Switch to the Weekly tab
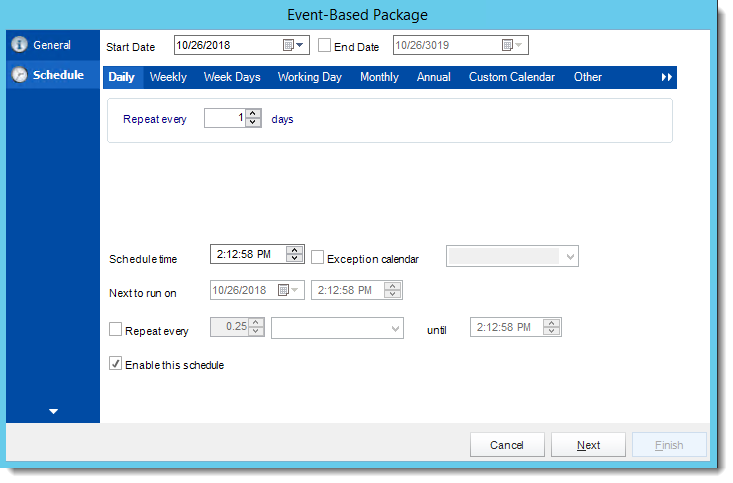The image size is (733, 483). (x=168, y=77)
